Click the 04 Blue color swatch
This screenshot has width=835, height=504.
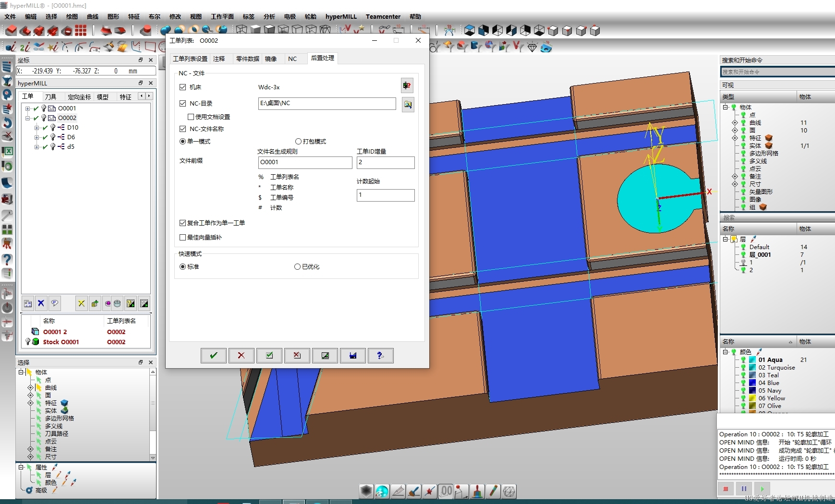[x=752, y=383]
